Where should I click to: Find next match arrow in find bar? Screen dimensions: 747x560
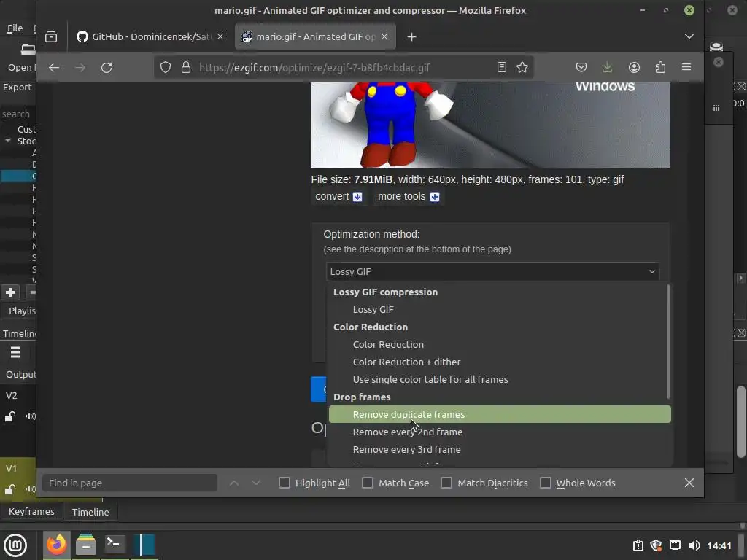[x=256, y=483]
